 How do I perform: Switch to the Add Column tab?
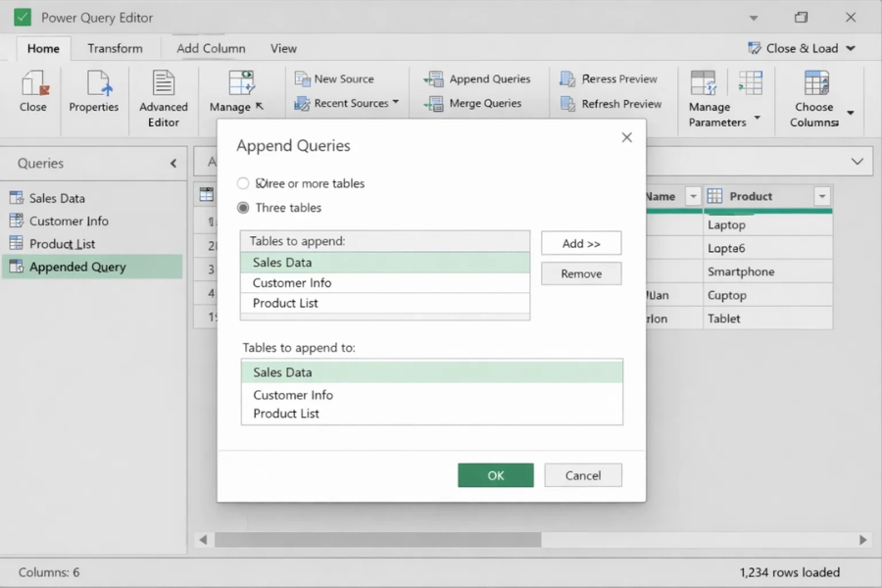(212, 47)
